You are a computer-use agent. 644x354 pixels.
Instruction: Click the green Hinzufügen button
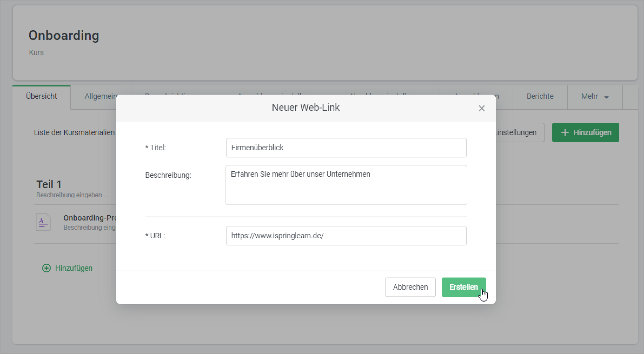tap(585, 132)
